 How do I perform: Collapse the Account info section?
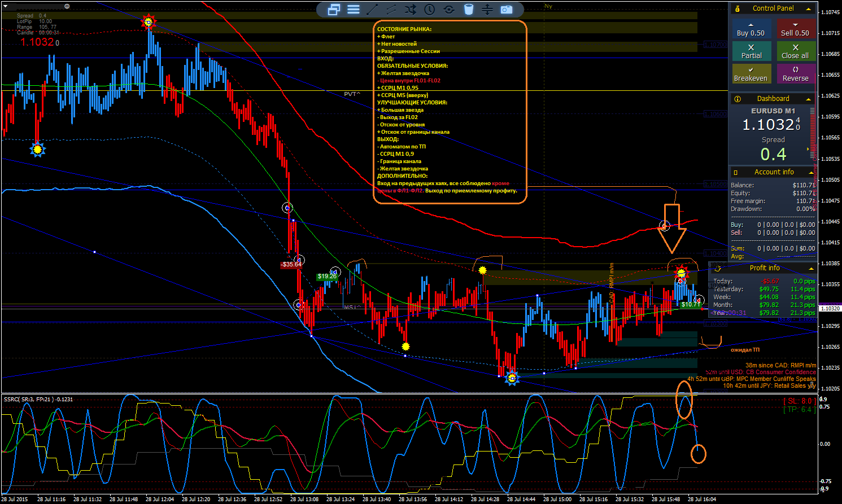pos(811,173)
